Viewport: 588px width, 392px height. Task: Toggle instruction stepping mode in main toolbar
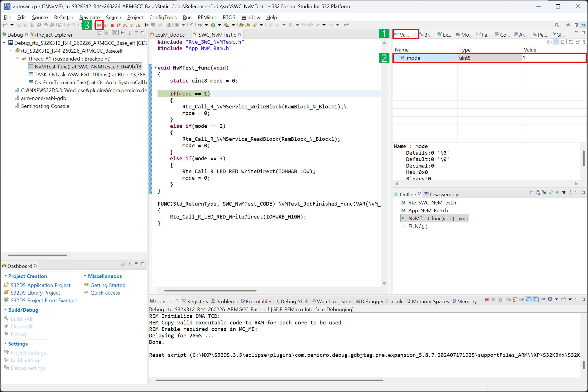[x=147, y=25]
